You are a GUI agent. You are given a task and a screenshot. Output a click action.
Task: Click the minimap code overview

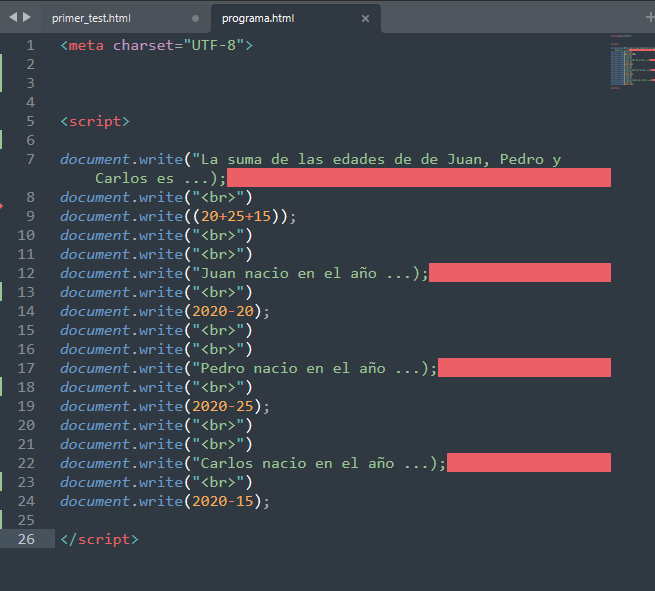point(632,62)
